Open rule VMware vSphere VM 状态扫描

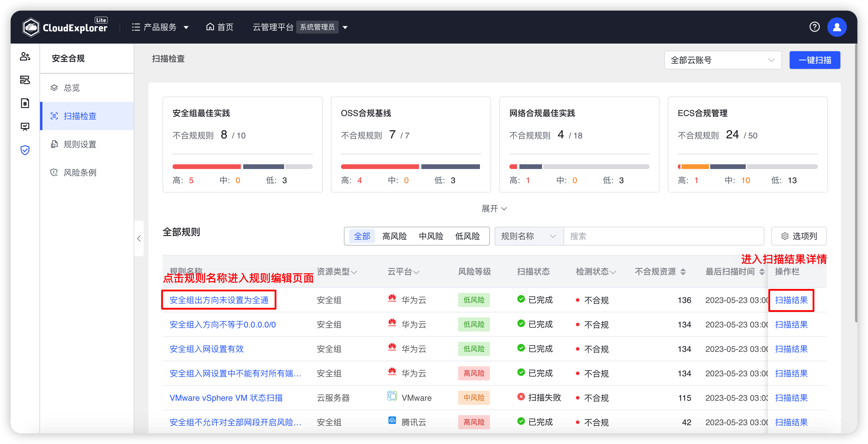tap(226, 398)
